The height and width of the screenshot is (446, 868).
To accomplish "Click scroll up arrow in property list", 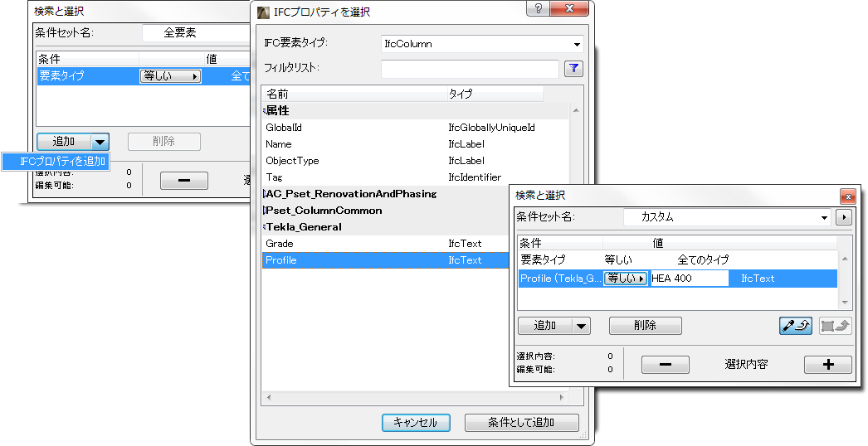I will pos(576,111).
